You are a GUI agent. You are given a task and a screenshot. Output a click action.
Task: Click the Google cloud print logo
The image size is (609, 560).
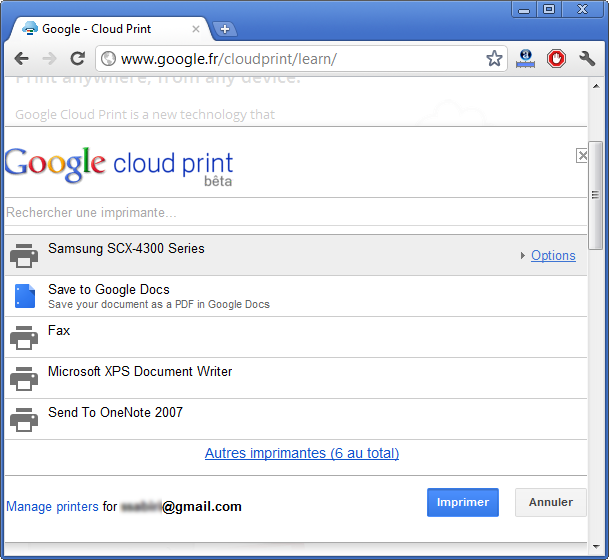click(x=119, y=166)
